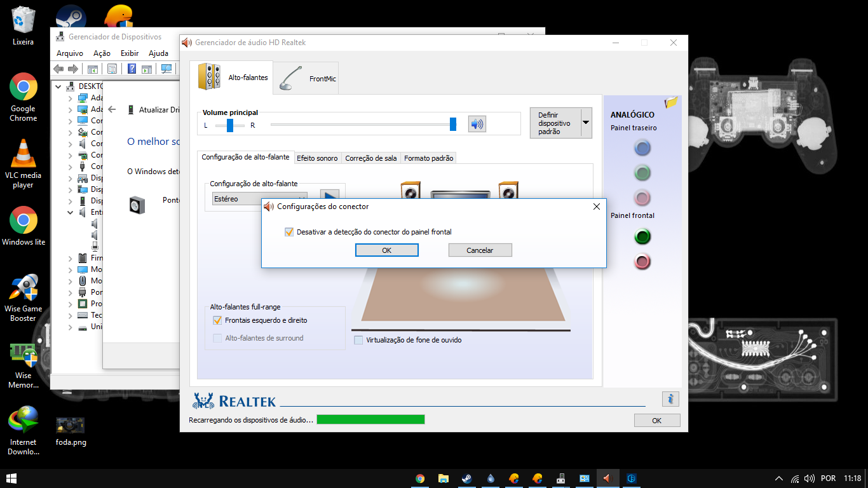868x488 pixels.
Task: Click the right speaker image in the room view
Action: click(x=508, y=190)
